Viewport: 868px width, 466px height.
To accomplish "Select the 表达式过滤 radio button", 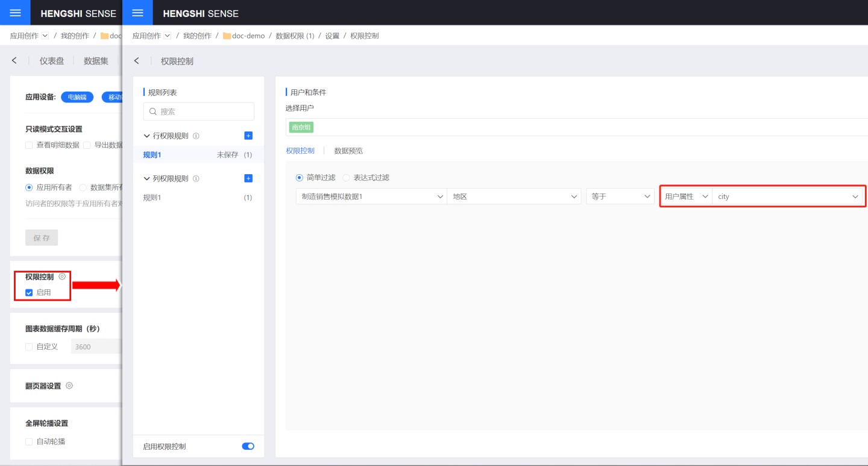I will pyautogui.click(x=346, y=178).
